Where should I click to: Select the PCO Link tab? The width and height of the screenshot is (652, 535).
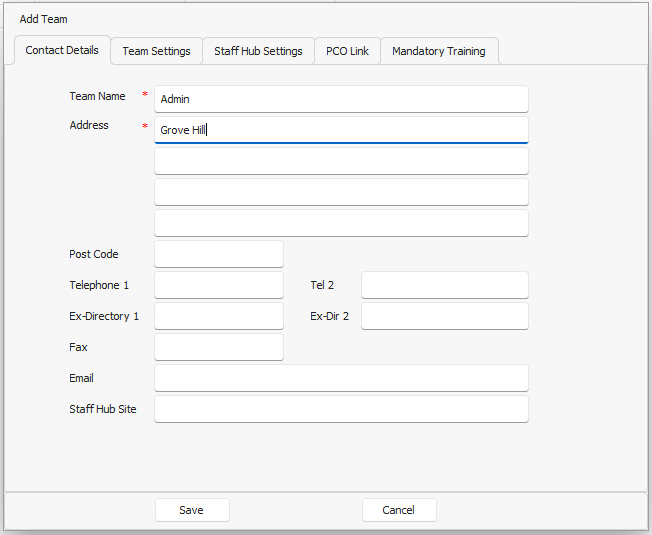[347, 51]
